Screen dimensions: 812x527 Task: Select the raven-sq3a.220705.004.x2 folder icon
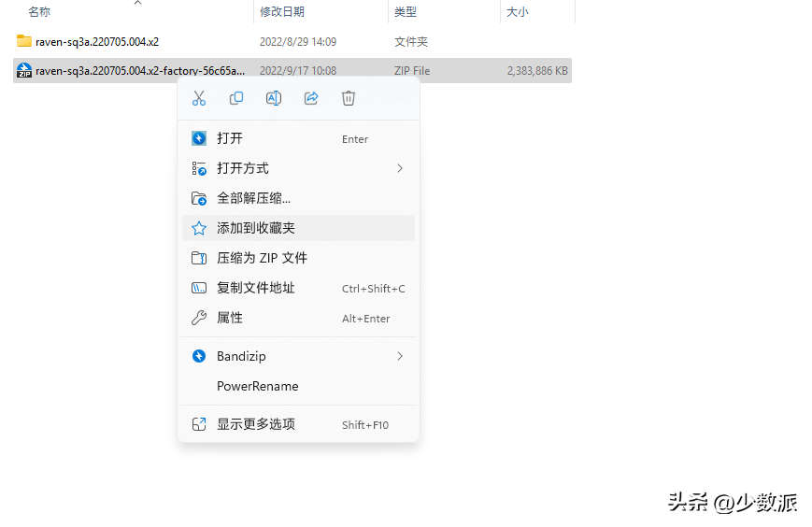pos(24,41)
